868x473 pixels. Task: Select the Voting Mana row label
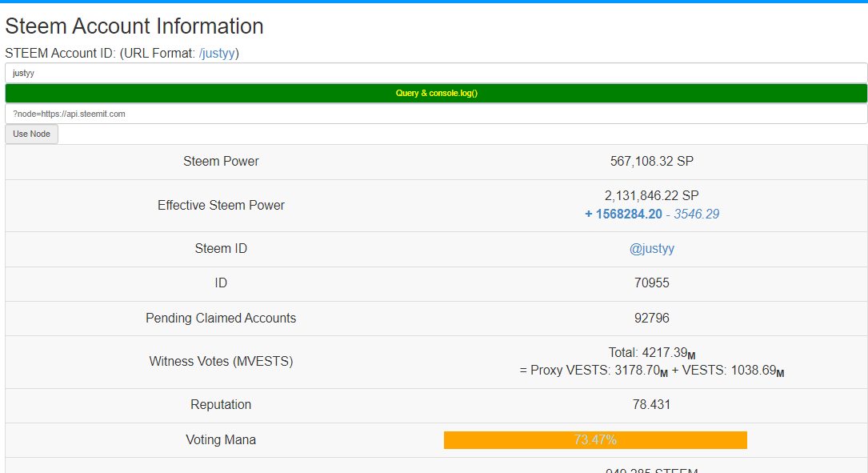[221, 439]
